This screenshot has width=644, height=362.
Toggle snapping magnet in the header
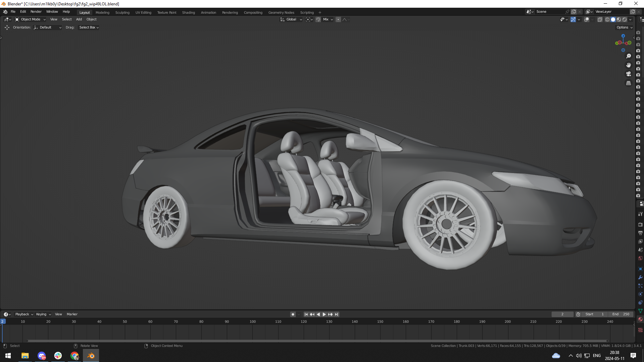click(x=318, y=19)
